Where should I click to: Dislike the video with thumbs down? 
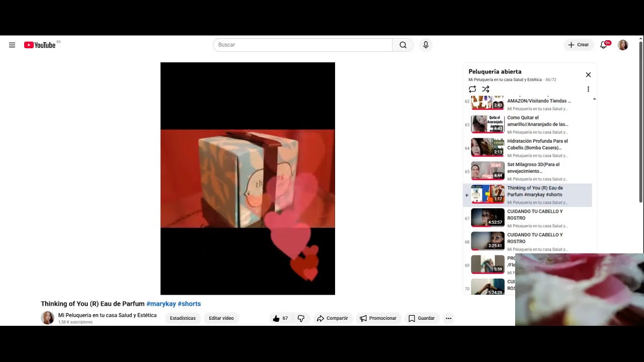coord(301,318)
